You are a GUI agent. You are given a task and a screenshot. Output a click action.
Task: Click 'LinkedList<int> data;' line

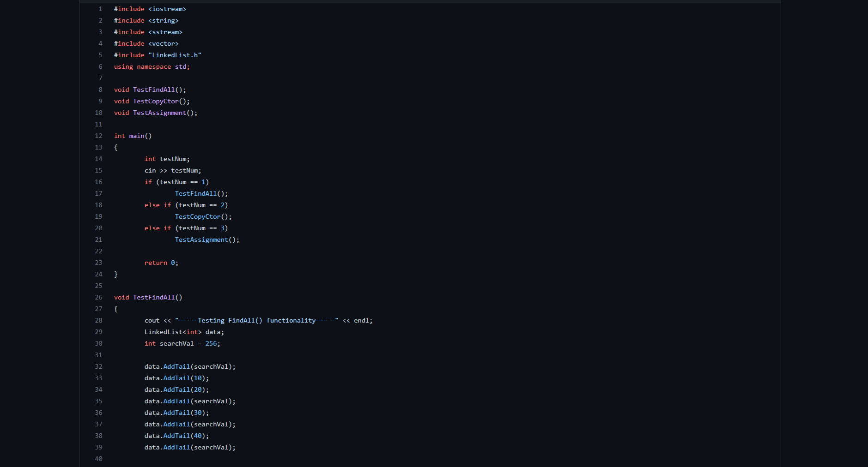[x=184, y=332]
